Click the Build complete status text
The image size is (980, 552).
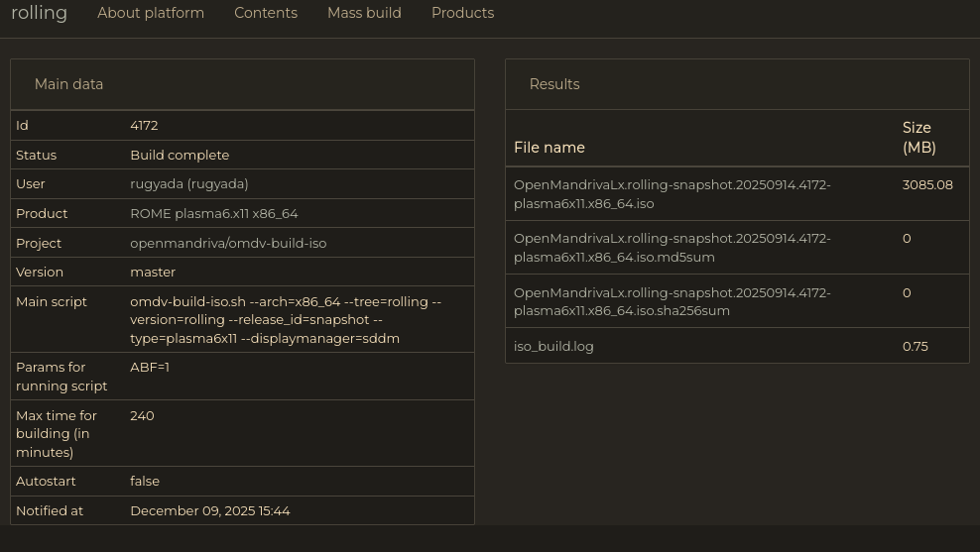tap(180, 155)
